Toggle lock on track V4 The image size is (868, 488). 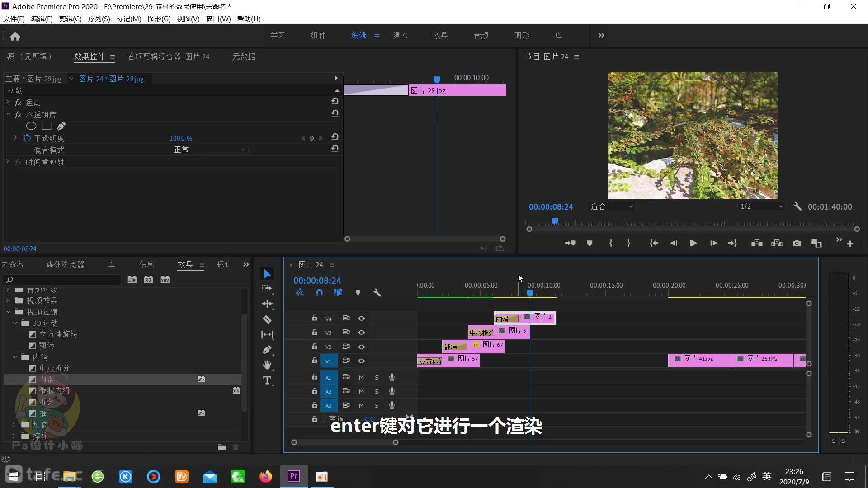[315, 318]
